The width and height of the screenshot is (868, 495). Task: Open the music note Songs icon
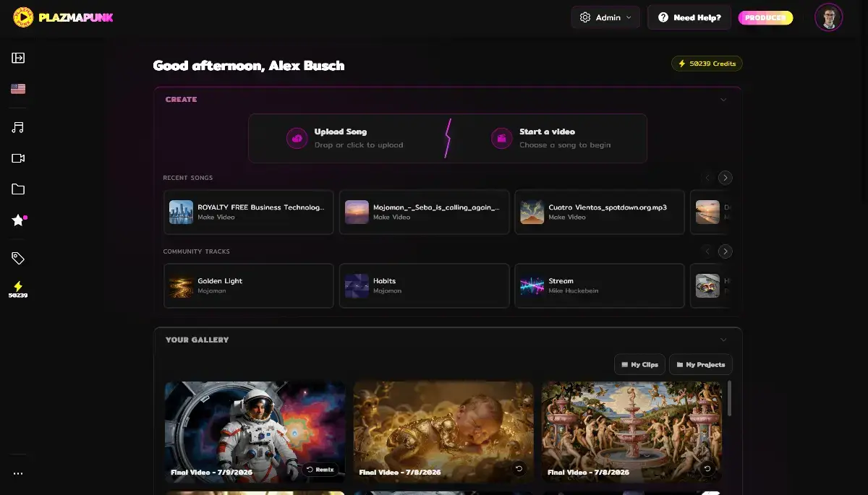[18, 127]
